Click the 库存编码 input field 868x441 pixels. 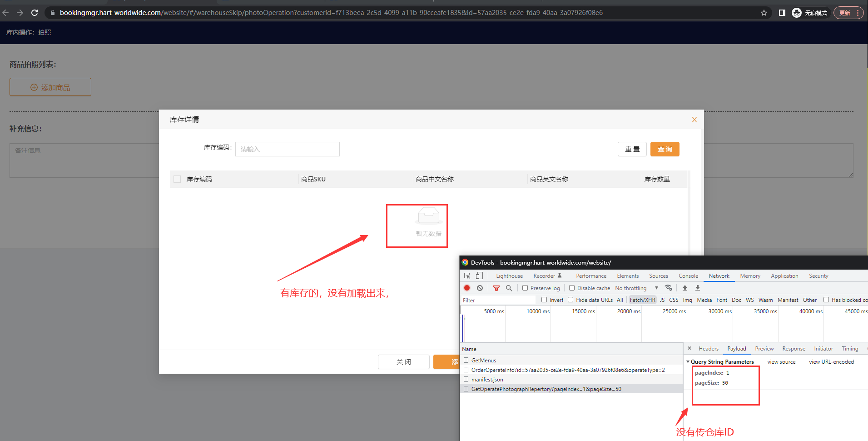[x=287, y=149]
